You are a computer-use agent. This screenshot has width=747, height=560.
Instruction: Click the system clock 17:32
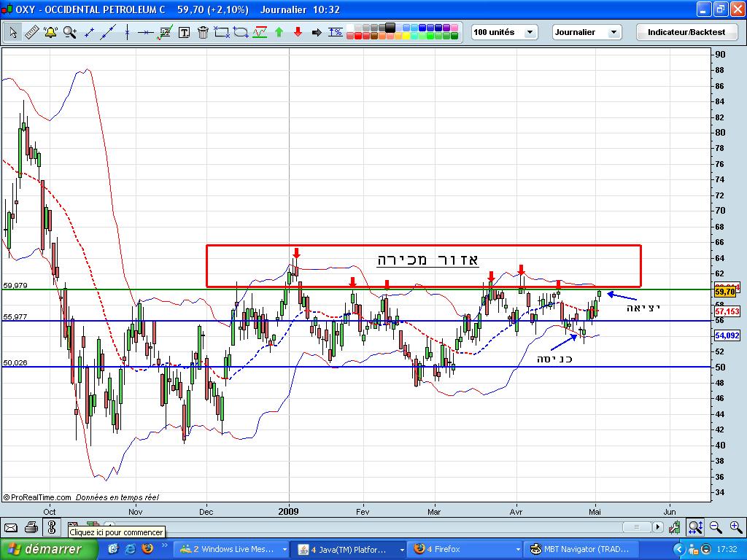point(727,549)
